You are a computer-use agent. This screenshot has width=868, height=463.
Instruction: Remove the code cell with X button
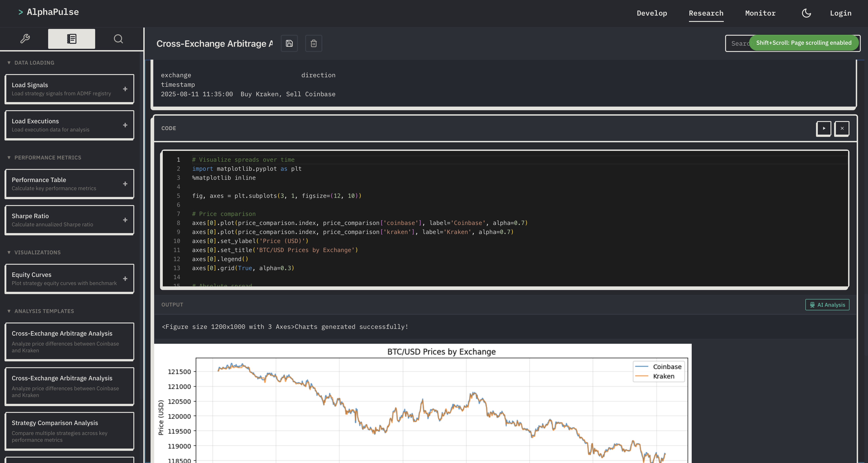[842, 128]
